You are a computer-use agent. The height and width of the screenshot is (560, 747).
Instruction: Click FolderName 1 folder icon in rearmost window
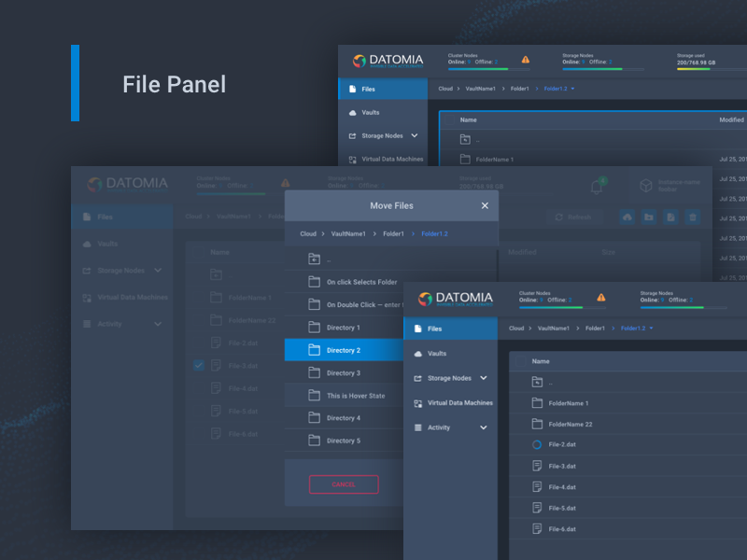(465, 159)
